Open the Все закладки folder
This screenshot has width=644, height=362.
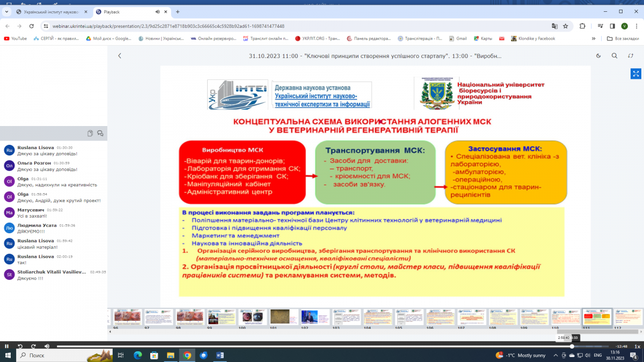pyautogui.click(x=623, y=39)
